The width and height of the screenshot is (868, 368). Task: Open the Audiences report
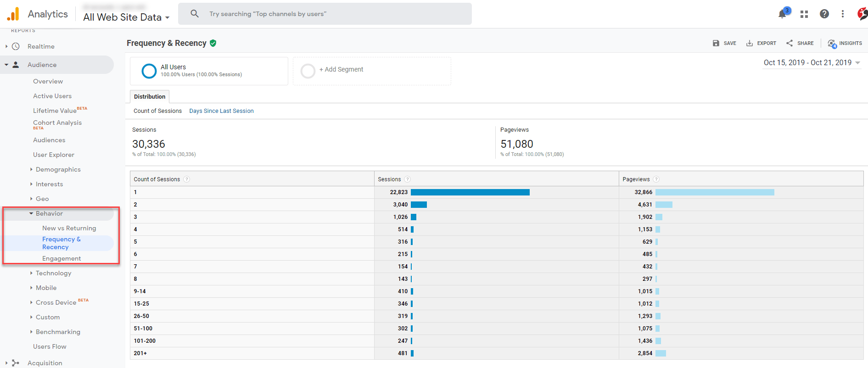click(49, 140)
